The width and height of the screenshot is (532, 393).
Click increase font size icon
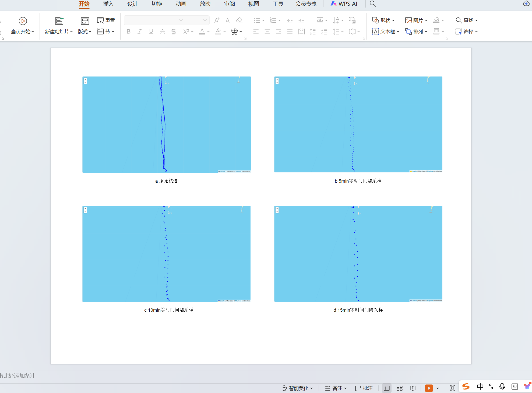(217, 20)
